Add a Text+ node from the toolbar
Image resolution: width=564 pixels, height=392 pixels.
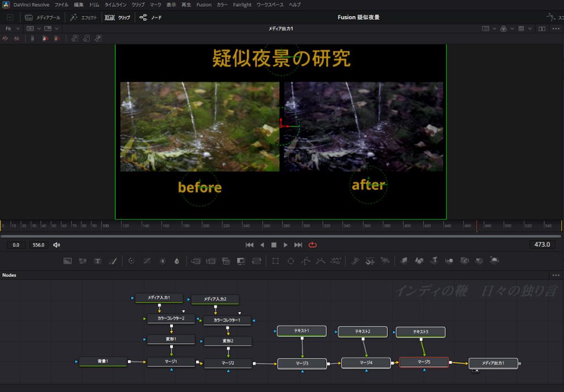click(x=97, y=261)
